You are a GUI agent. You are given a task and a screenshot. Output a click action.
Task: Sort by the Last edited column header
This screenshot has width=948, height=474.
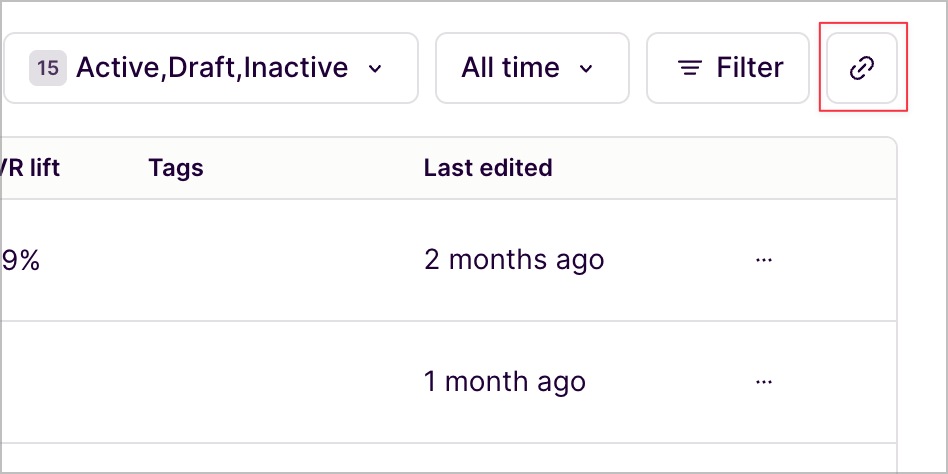pyautogui.click(x=488, y=167)
